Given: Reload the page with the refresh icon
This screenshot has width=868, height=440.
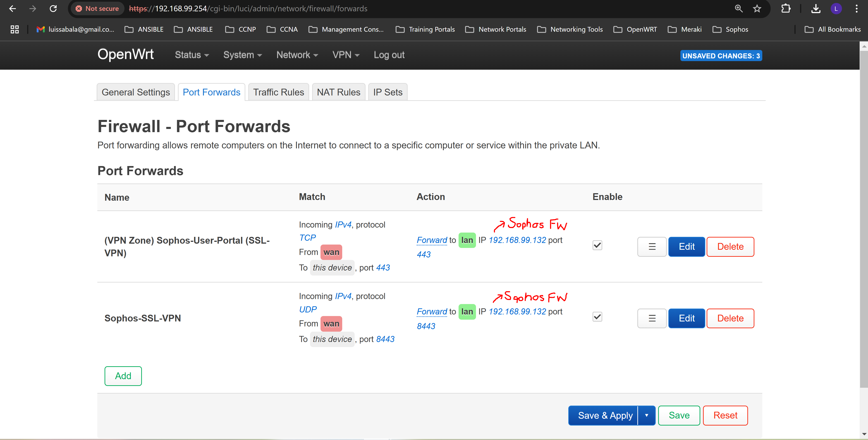Looking at the screenshot, I should 53,9.
